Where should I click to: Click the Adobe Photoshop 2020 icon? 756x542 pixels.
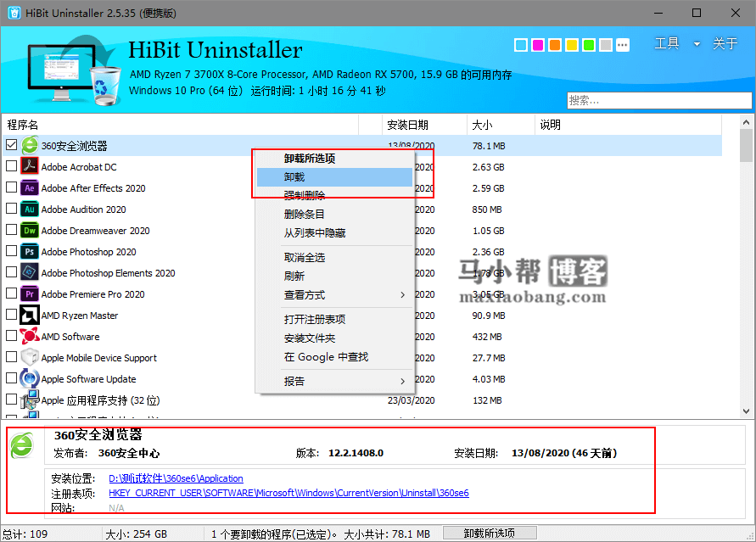pyautogui.click(x=30, y=251)
